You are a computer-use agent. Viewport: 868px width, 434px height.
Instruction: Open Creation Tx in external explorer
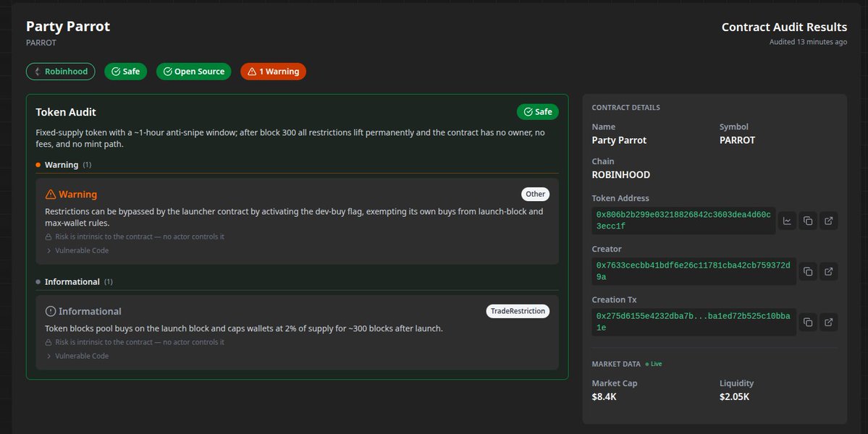[829, 322]
